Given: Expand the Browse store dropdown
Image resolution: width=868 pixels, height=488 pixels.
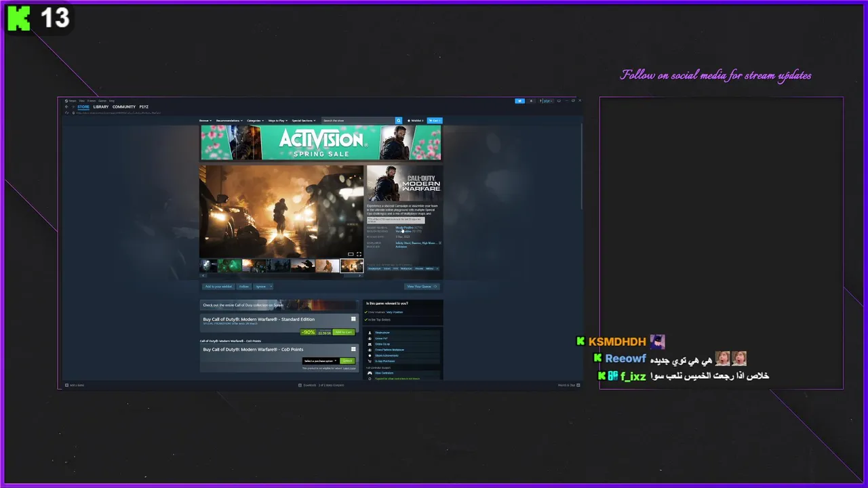Looking at the screenshot, I should 205,121.
